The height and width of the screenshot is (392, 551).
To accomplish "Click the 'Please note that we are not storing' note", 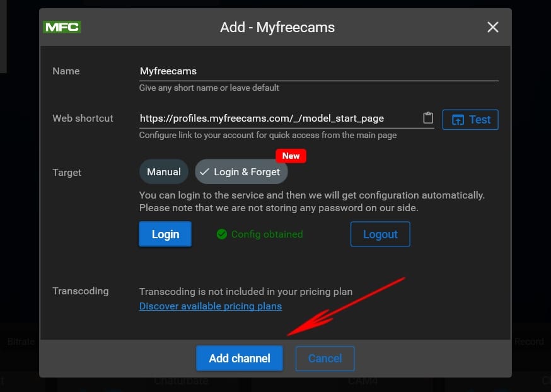I will [x=279, y=208].
